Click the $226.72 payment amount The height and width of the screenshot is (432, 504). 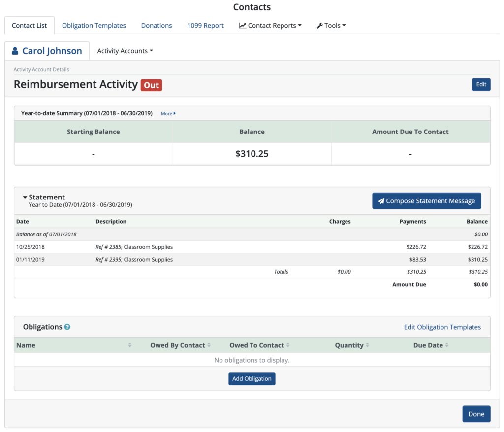416,247
